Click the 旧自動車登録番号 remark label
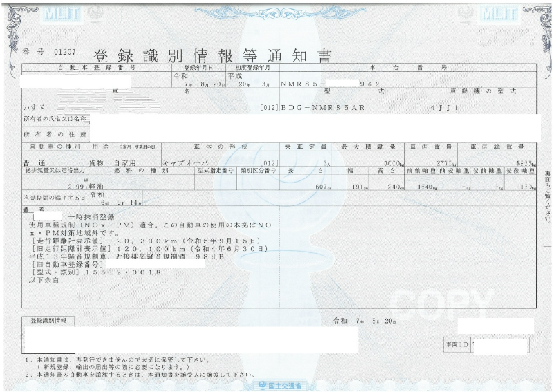Viewport: 553px width, 392px height. pos(68,264)
